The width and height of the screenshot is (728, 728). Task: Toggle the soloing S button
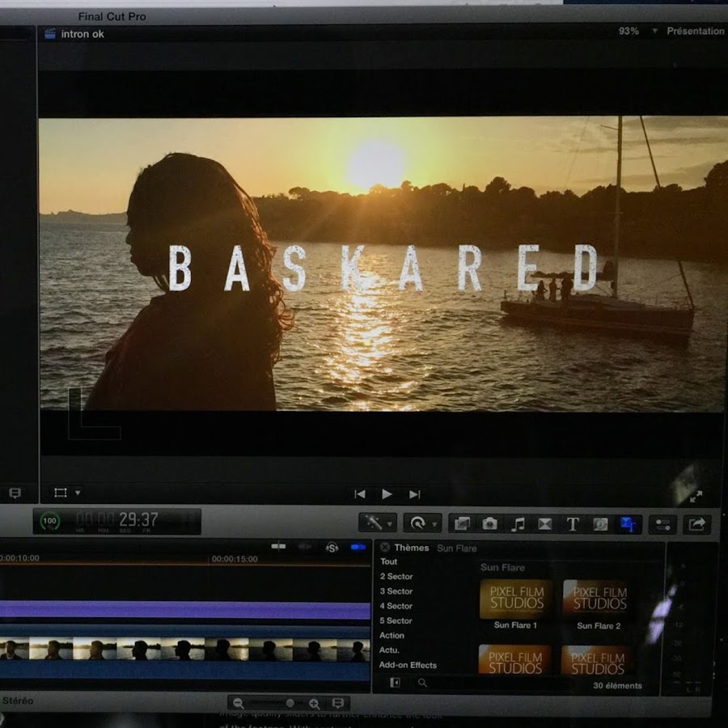pyautogui.click(x=332, y=548)
